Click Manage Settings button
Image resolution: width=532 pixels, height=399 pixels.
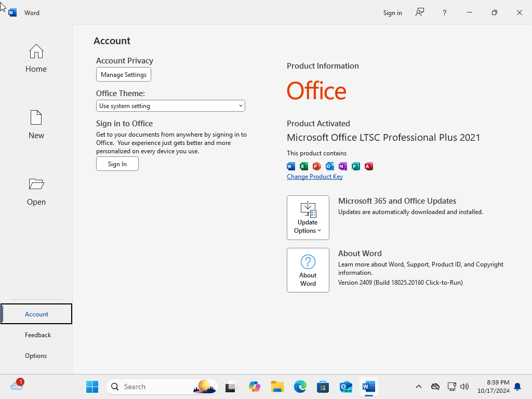coord(124,75)
